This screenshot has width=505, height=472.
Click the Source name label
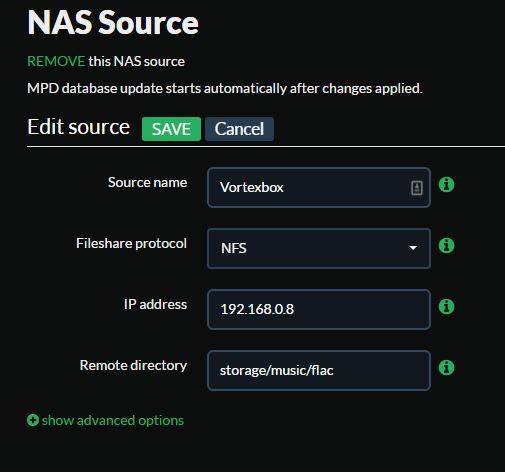click(147, 182)
